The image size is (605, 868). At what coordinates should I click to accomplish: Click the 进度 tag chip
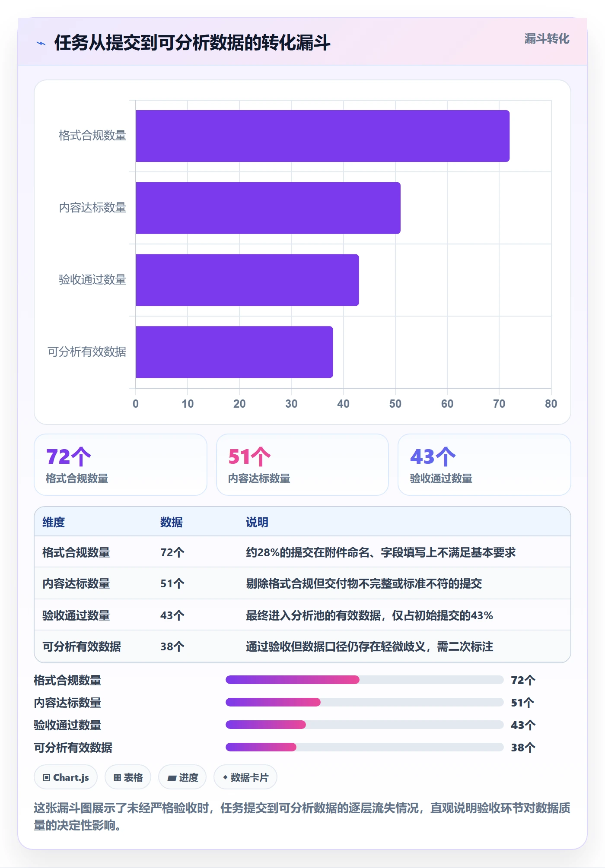pos(182,777)
